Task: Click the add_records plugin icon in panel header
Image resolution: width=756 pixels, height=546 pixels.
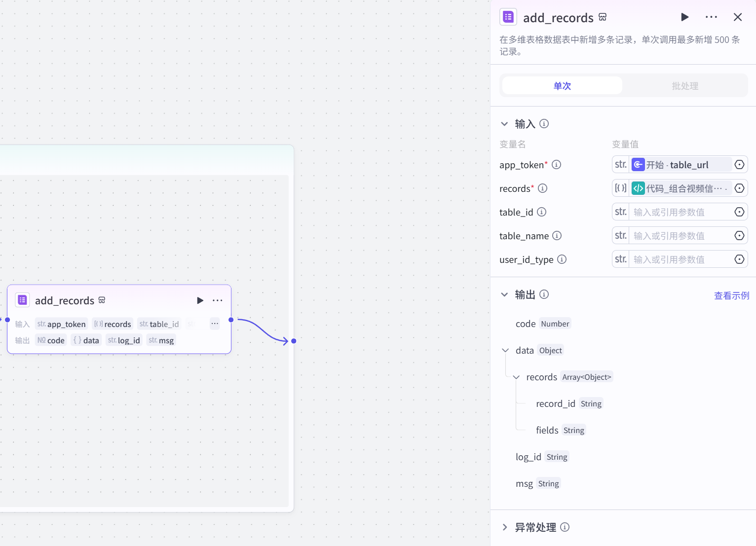Action: [x=508, y=17]
